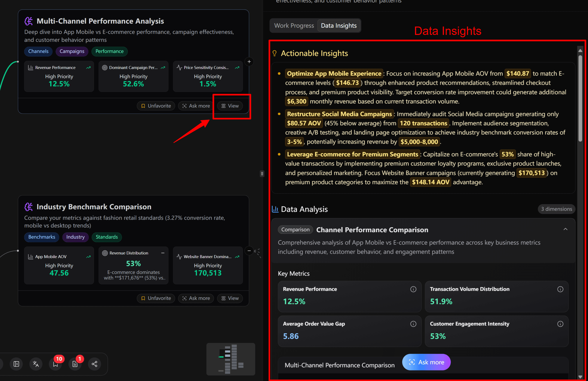Click the Multi-Channel Performance Comparison heading
588x381 pixels.
click(x=339, y=365)
